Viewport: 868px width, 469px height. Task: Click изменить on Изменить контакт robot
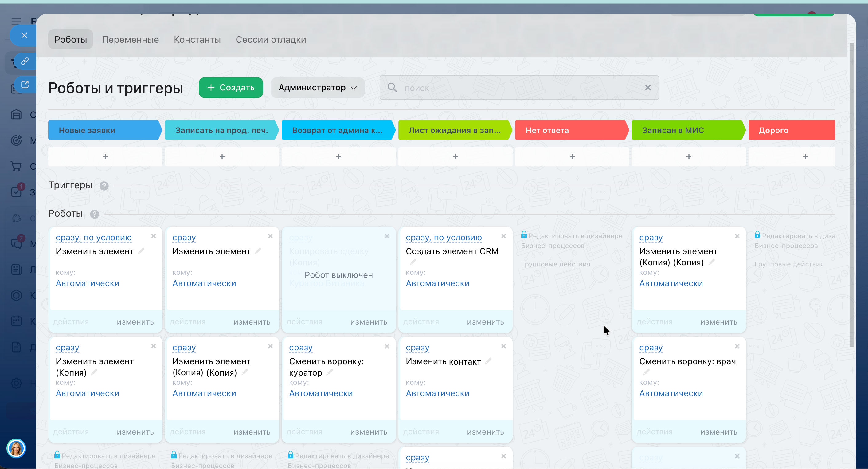(x=485, y=432)
